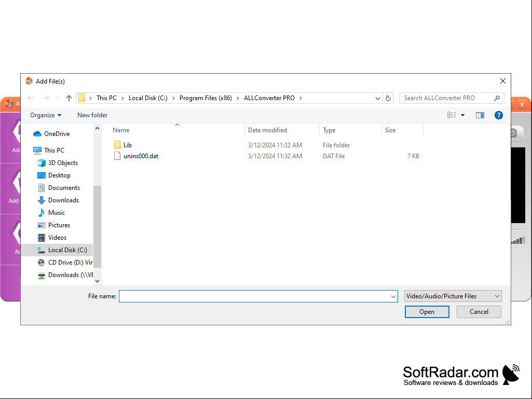Create a New folder
532x399 pixels.
[92, 115]
